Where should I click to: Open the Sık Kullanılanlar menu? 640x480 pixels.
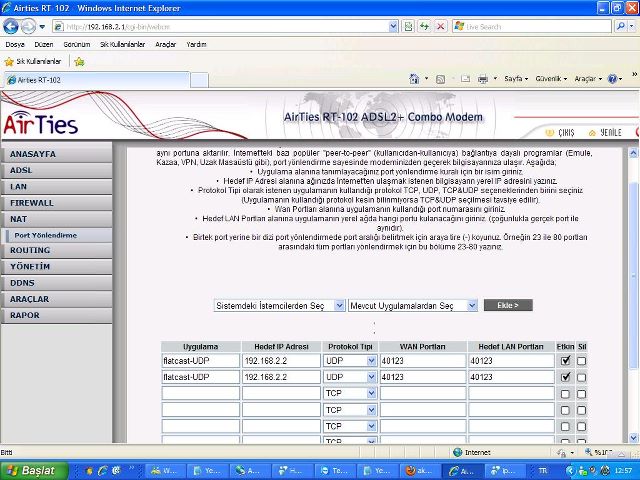[122, 44]
